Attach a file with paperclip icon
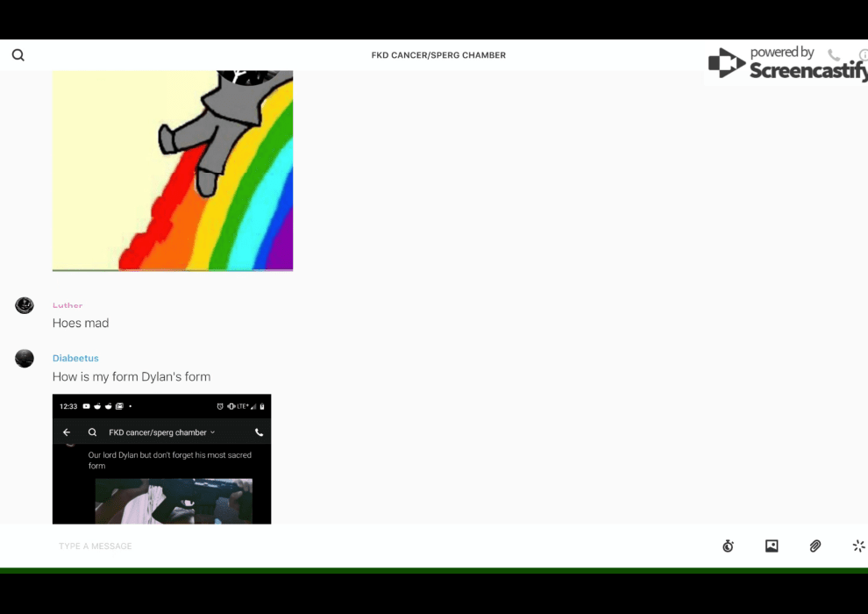Image resolution: width=868 pixels, height=614 pixels. pyautogui.click(x=815, y=546)
